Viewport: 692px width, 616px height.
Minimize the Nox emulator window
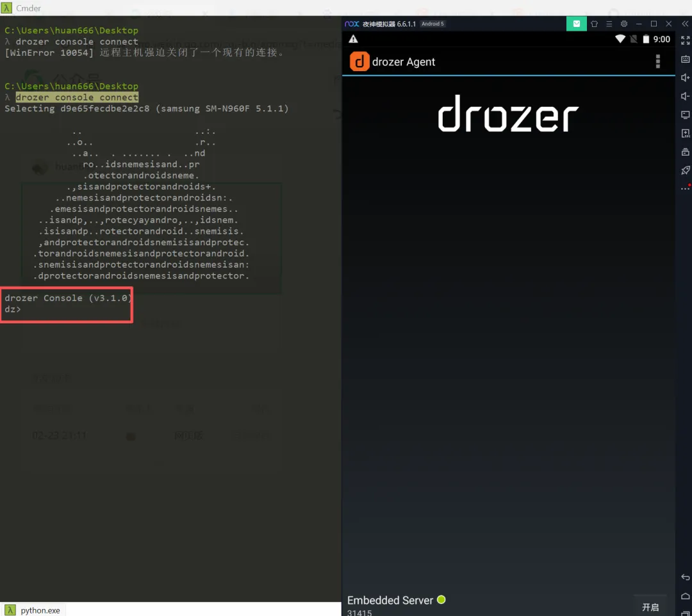pos(639,24)
